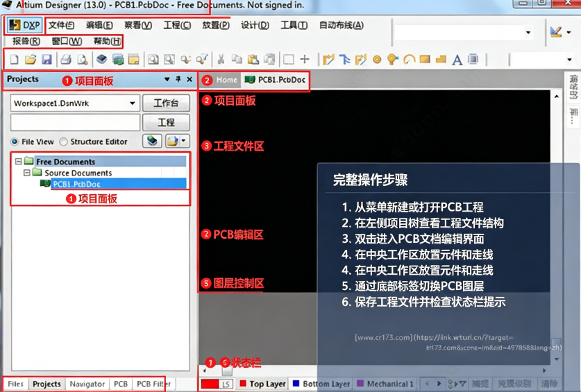The height and width of the screenshot is (392, 581).
Task: Collapse the Free Documents tree node
Action: 18,162
